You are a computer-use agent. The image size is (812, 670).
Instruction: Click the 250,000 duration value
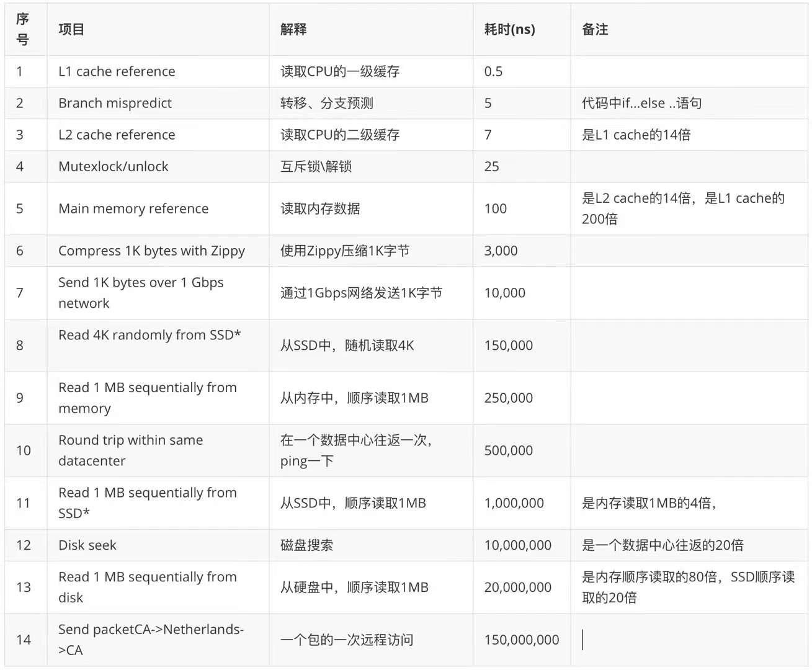tap(508, 398)
